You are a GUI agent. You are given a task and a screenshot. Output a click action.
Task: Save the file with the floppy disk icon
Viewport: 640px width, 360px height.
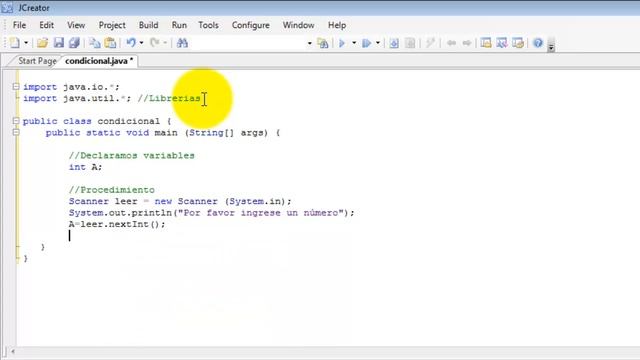[x=59, y=42]
